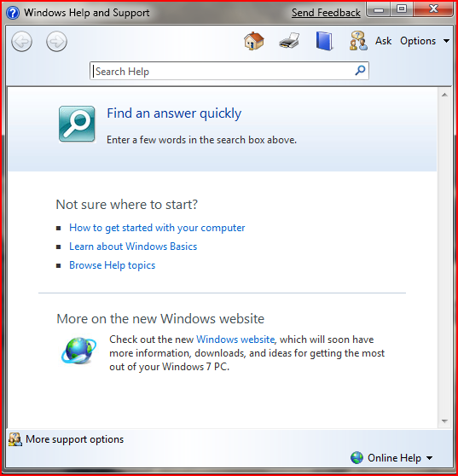Click the Send Feedback link
This screenshot has height=476, width=458.
click(x=326, y=13)
